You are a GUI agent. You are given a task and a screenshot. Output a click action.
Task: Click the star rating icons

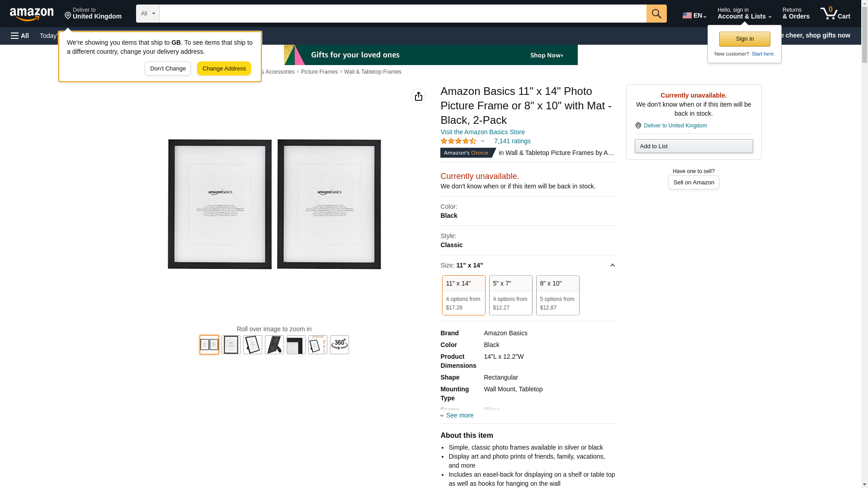[458, 141]
